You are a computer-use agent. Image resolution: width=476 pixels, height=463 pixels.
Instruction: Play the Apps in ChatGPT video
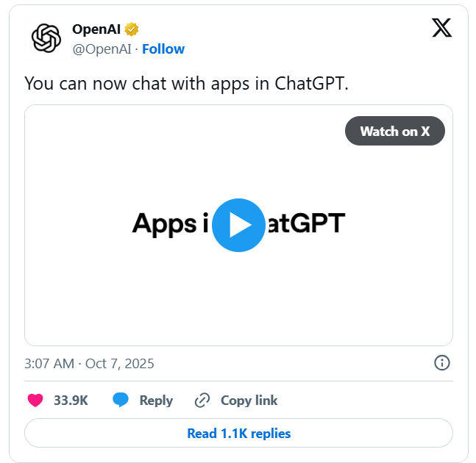click(x=238, y=225)
